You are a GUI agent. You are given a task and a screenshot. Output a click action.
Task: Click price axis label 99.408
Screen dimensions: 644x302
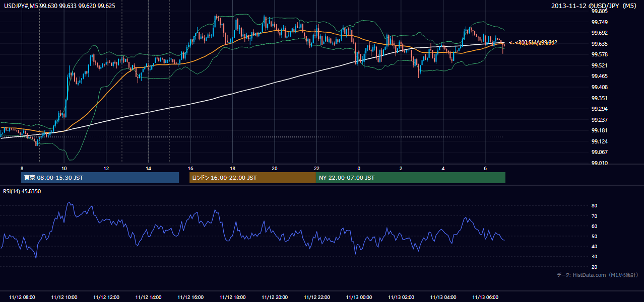(600, 87)
